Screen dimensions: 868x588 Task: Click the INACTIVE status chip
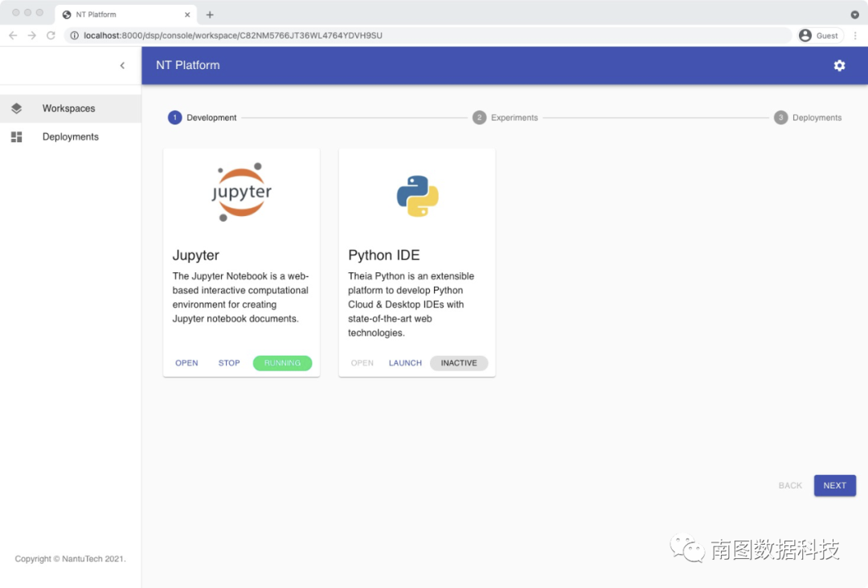[459, 363]
